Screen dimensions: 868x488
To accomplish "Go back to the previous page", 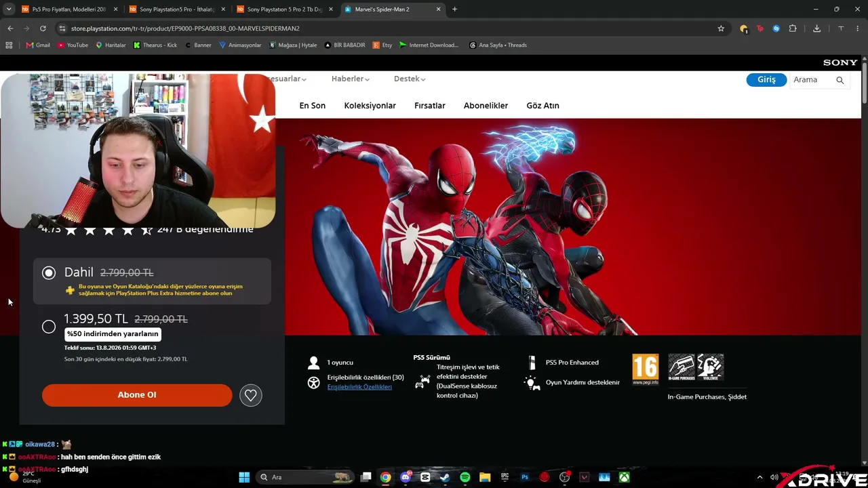I will [10, 28].
